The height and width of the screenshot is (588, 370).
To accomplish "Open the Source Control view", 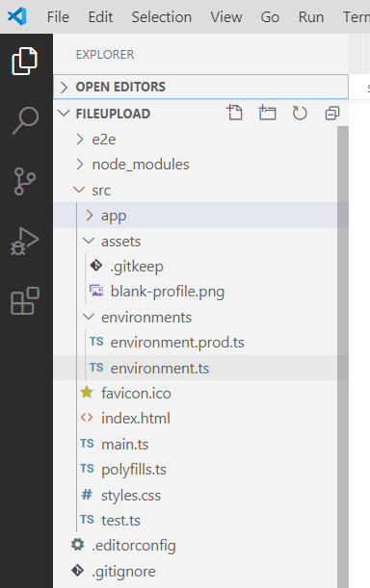I will (x=25, y=182).
